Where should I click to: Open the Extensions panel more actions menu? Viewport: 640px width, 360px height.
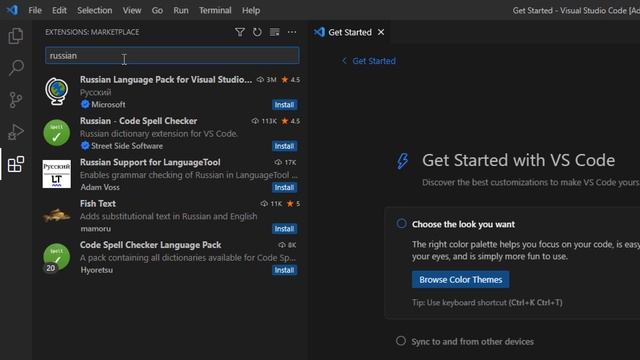[292, 32]
